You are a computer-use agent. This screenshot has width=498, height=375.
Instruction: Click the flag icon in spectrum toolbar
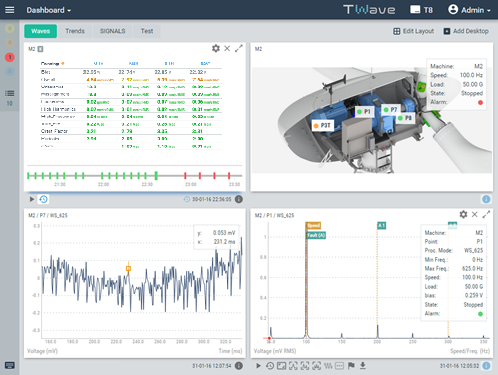[351, 366]
